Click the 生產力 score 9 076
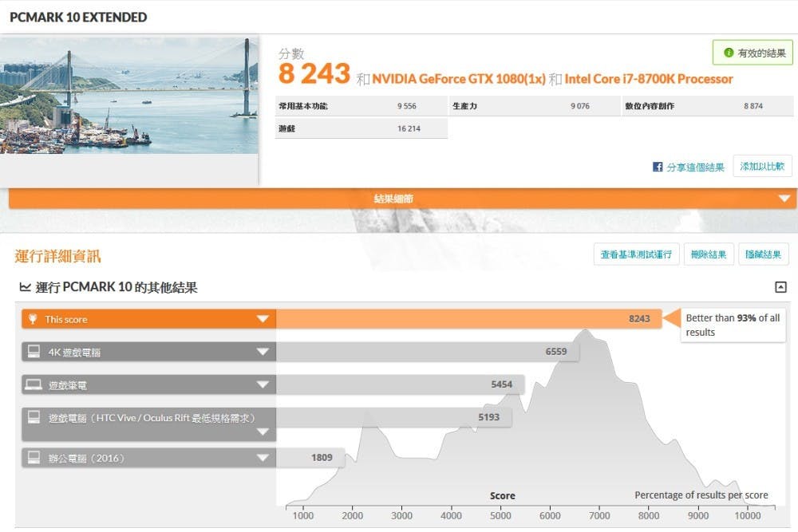798x532 pixels. pyautogui.click(x=580, y=106)
